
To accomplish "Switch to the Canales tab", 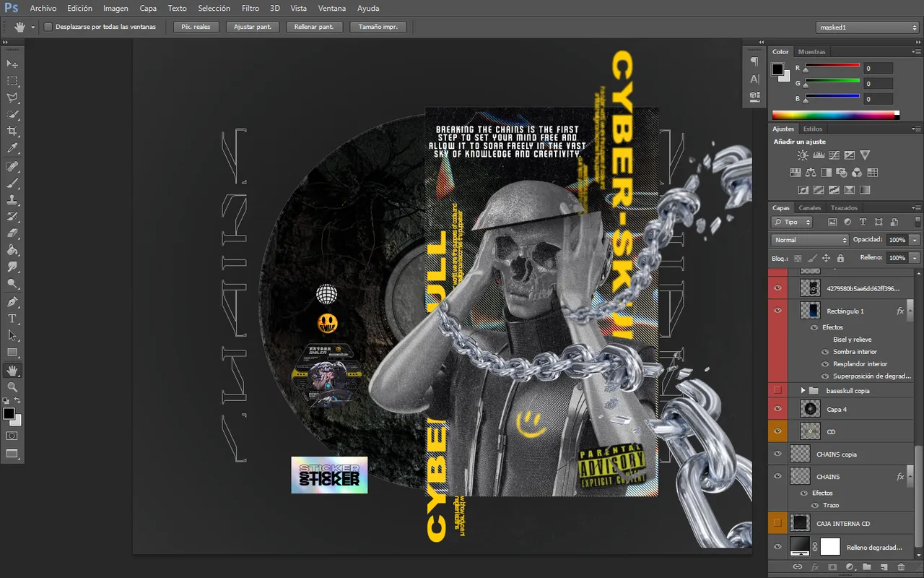I will 810,208.
